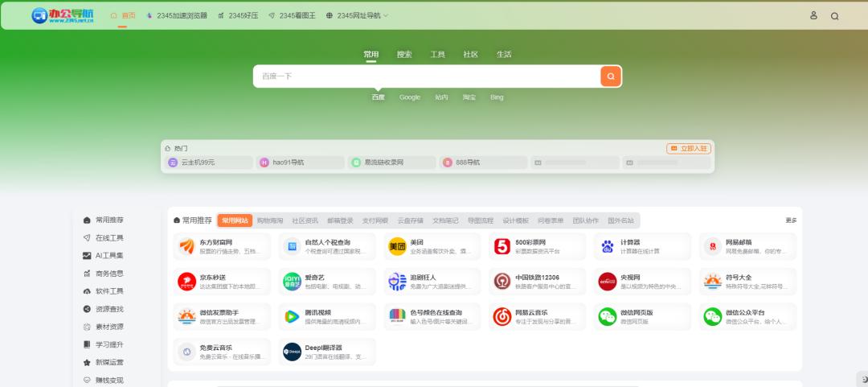Open the user account icon
This screenshot has height=387, width=868.
tap(813, 15)
